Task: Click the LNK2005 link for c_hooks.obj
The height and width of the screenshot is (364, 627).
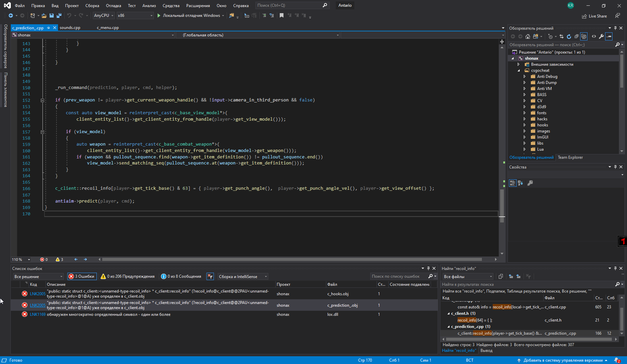Action: [37, 294]
